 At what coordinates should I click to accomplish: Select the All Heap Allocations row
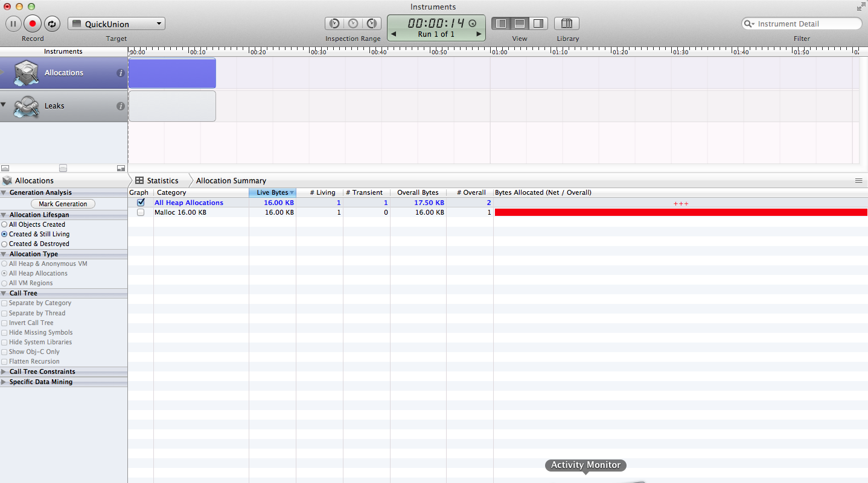(498, 203)
